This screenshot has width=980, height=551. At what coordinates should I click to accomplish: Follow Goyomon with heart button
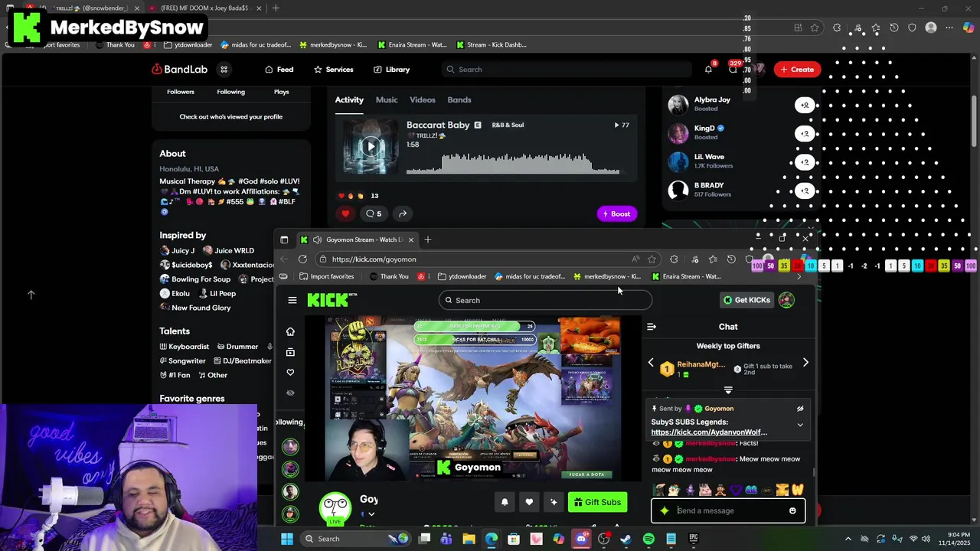(x=529, y=502)
